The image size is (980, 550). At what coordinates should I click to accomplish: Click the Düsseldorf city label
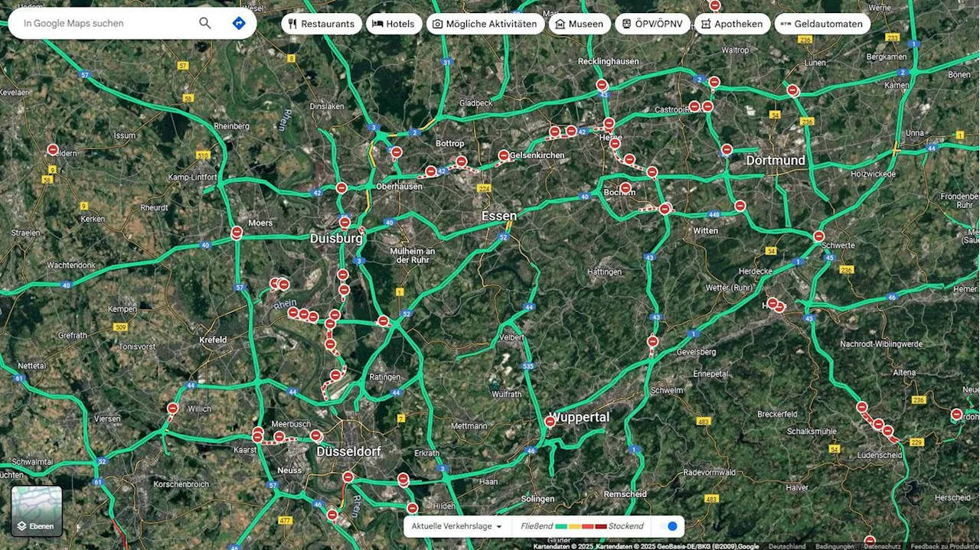(x=348, y=452)
